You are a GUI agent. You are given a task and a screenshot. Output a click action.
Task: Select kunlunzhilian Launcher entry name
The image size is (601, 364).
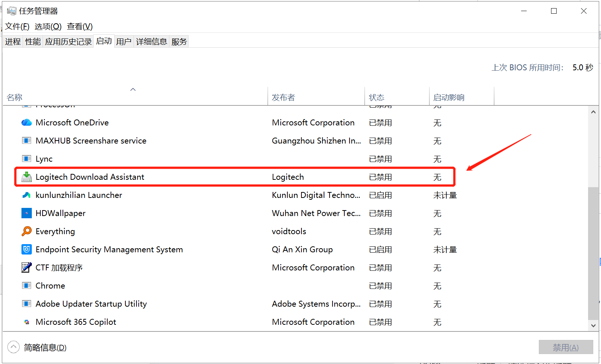tap(79, 195)
